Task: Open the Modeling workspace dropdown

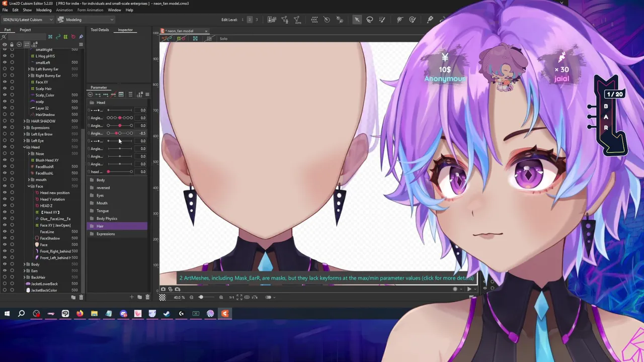Action: click(x=86, y=20)
